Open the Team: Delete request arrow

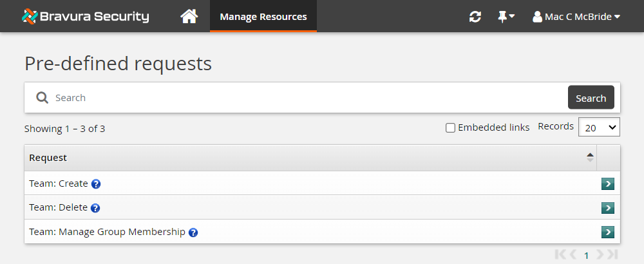pos(607,208)
